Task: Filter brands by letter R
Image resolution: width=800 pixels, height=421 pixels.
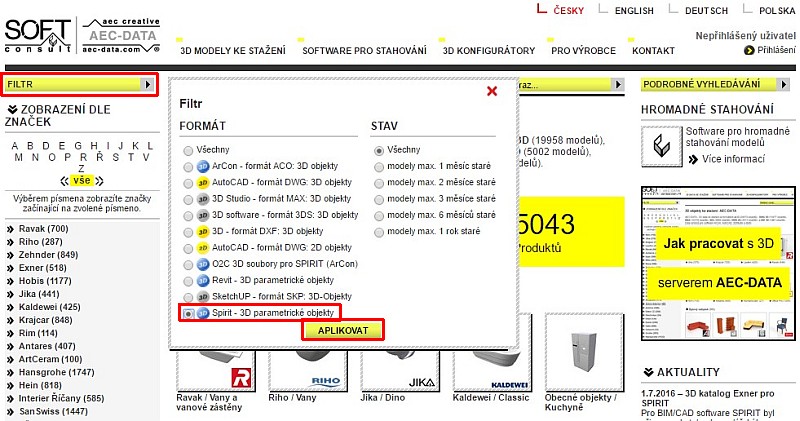Action: pos(83,157)
